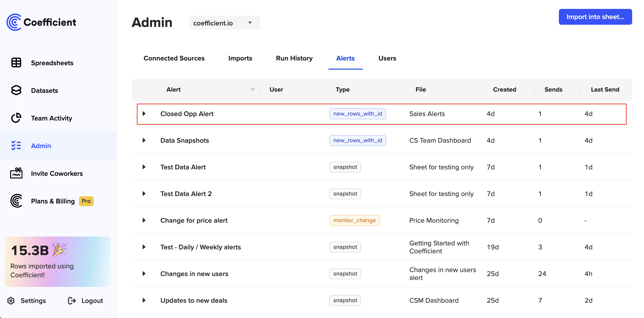Click the 24 sends value
644x318 pixels.
(542, 274)
